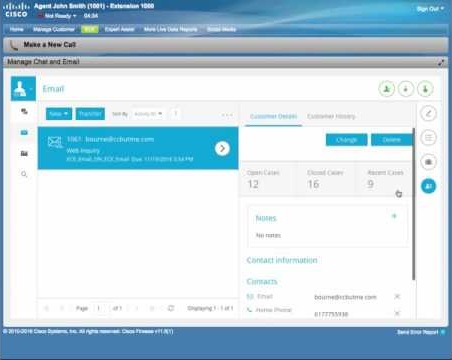Select the blue customer info icon on right rail
Viewport: 452px width, 360px height.
click(x=428, y=186)
